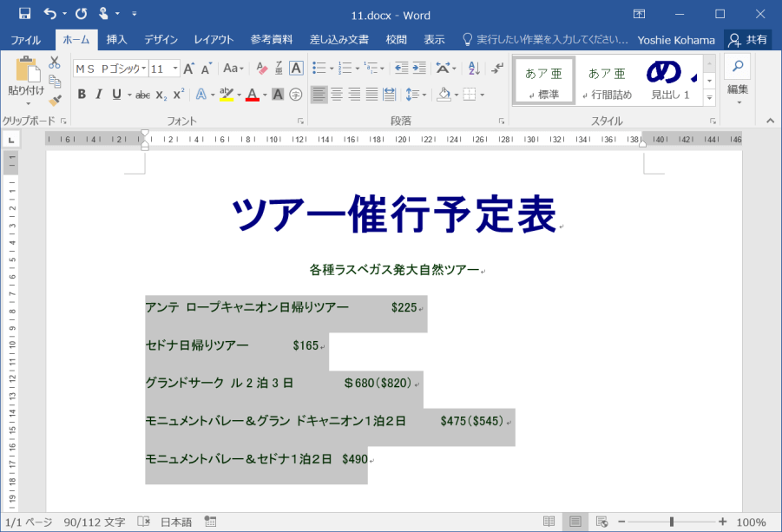The width and height of the screenshot is (782, 532).
Task: Open Font dialog launcher
Action: tap(300, 122)
